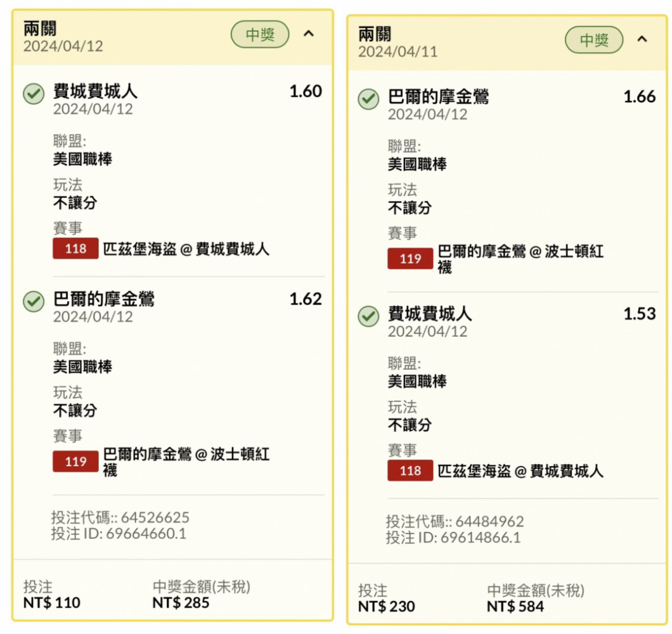Click bet code 64484962
Viewport: 672px width, 634px height.
coord(489,521)
